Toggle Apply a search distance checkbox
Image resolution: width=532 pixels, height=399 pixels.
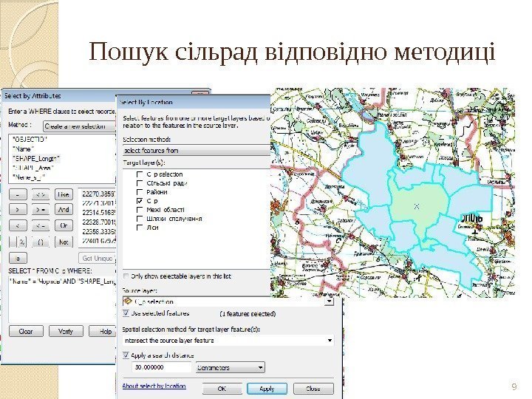tap(126, 355)
